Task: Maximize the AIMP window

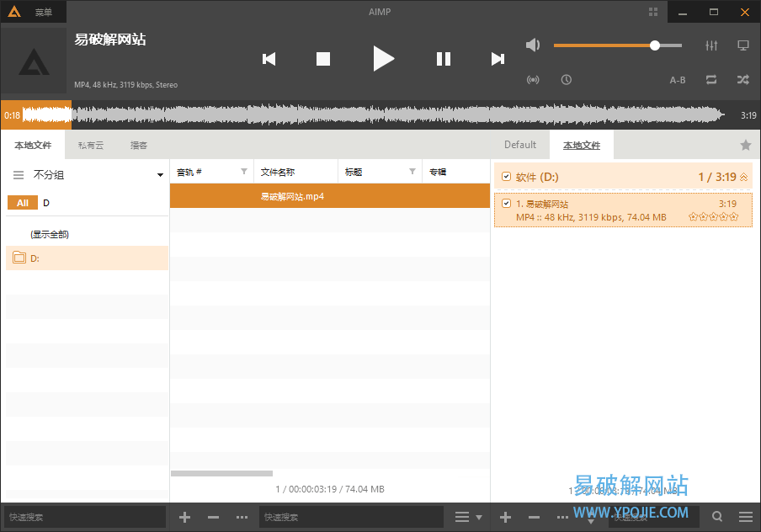Action: [714, 12]
